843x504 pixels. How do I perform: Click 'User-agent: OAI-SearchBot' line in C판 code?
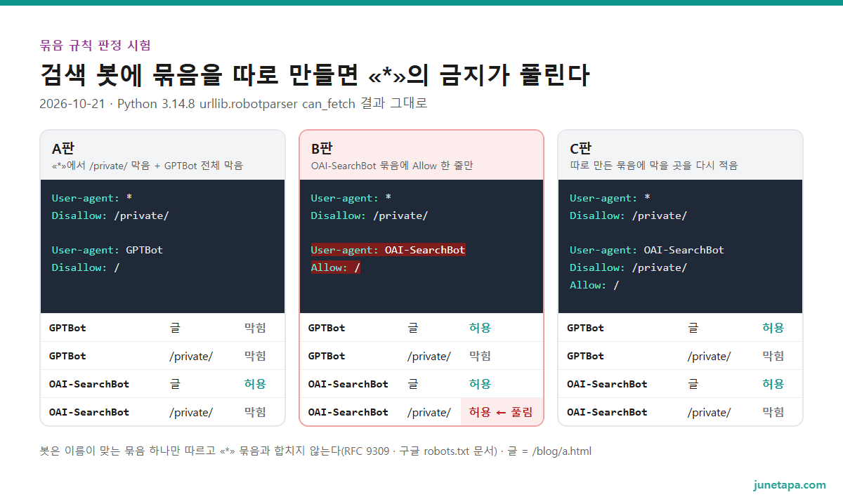pyautogui.click(x=647, y=250)
